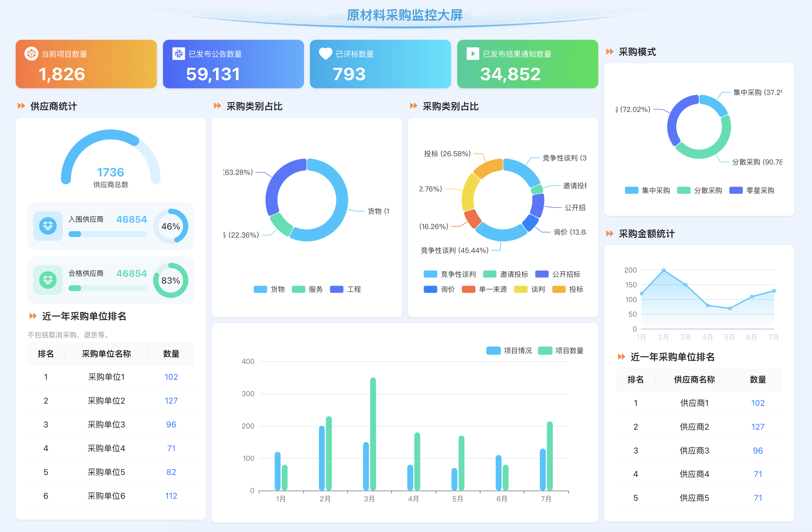The width and height of the screenshot is (812, 532).
Task: Click the 采购单位名称 column header
Action: 106,354
